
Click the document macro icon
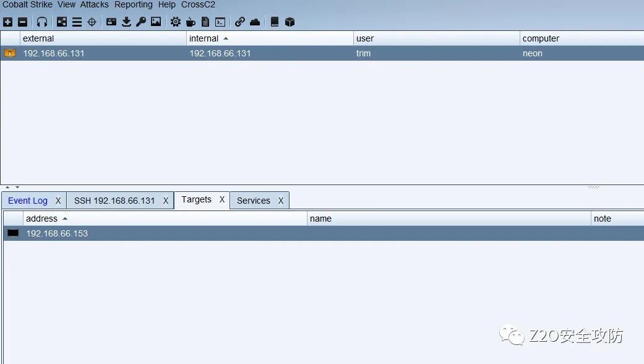coord(205,22)
